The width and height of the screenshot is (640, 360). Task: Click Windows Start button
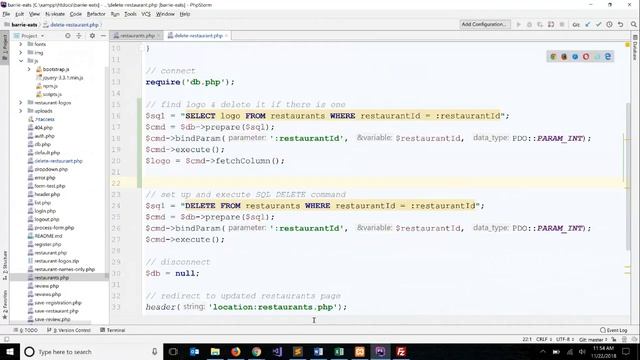coord(10,352)
